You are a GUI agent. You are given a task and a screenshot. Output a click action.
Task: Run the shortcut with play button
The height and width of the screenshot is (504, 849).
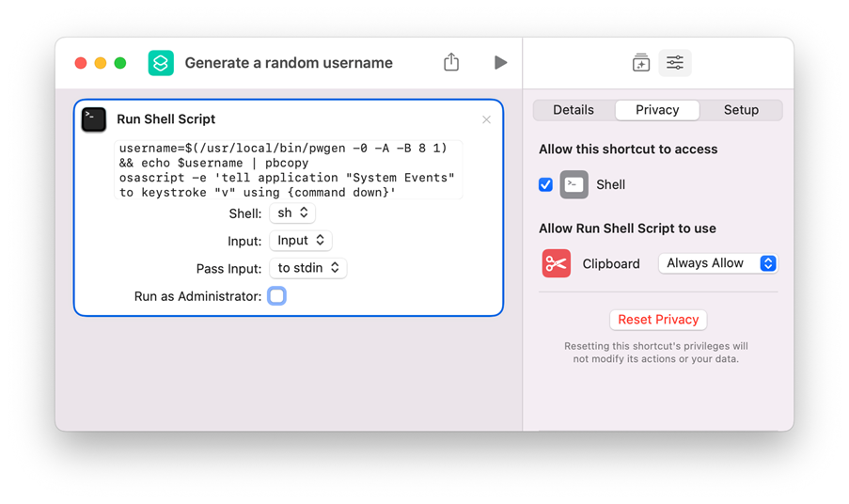[x=500, y=63]
